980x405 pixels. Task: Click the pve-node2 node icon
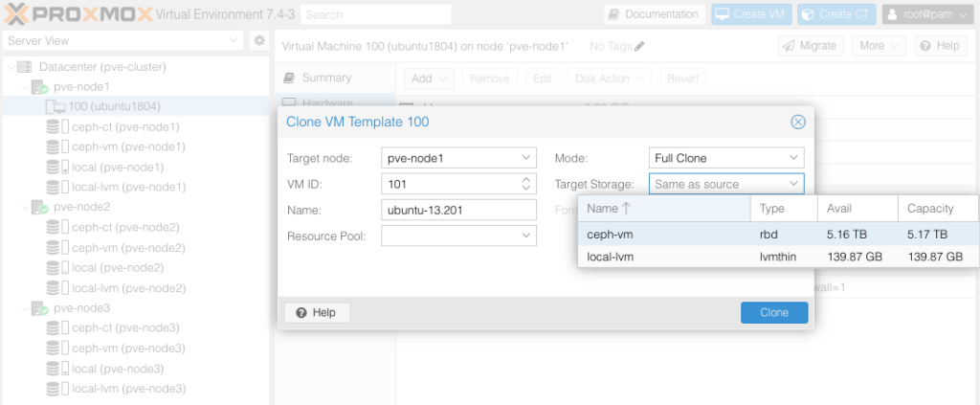[x=40, y=207]
